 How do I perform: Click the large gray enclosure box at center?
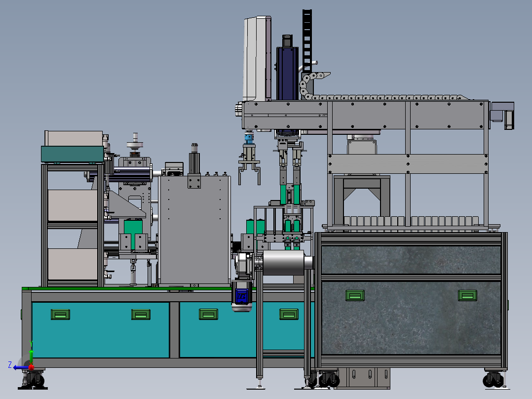pos(194,230)
